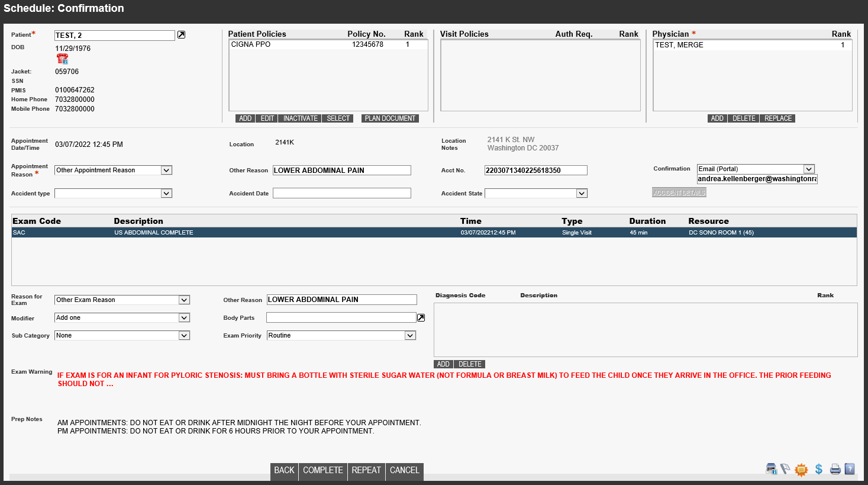This screenshot has height=485, width=868.
Task: Open the Body Parts picker arrow icon
Action: [421, 318]
